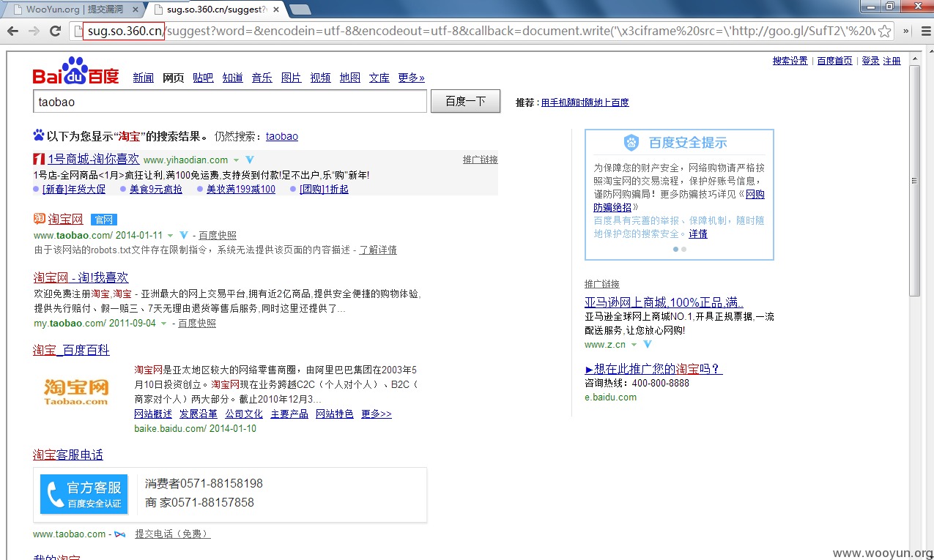Select the sug.so.360.cn/suggest tab
The height and width of the screenshot is (560, 934).
point(214,10)
